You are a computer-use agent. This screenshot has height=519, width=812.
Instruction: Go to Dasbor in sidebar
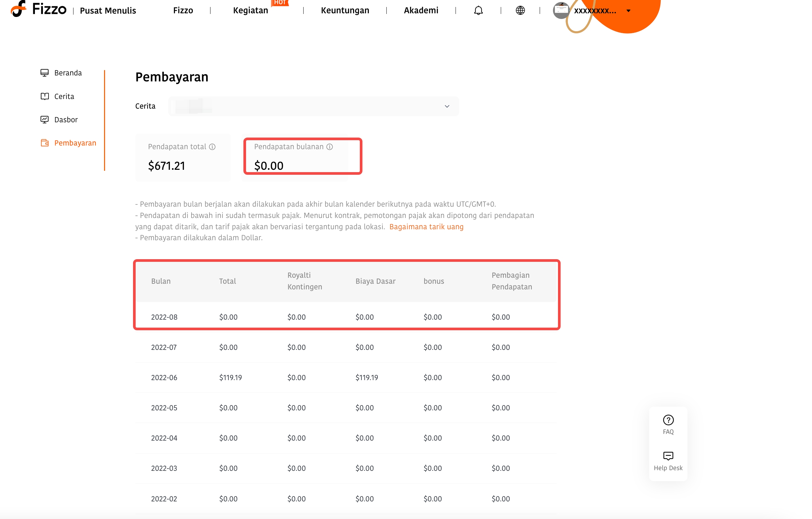pyautogui.click(x=66, y=120)
